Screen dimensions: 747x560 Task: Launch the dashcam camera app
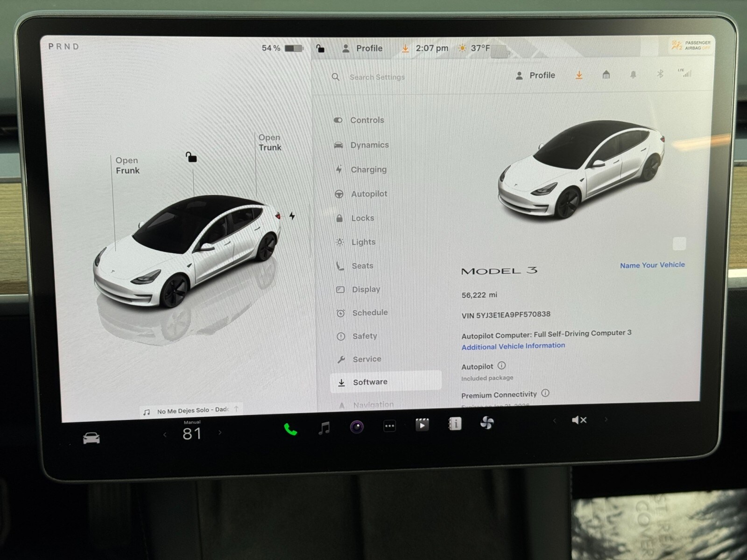click(x=357, y=427)
